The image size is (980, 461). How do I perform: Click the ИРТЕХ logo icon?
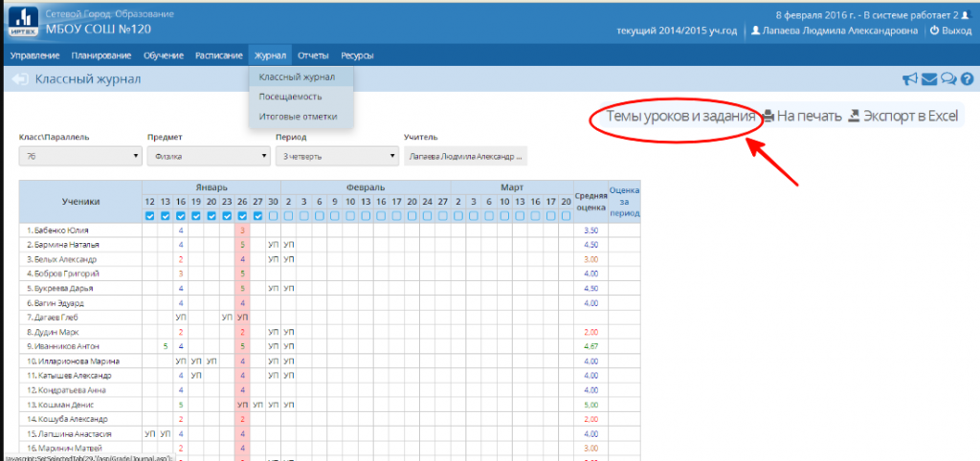click(23, 21)
